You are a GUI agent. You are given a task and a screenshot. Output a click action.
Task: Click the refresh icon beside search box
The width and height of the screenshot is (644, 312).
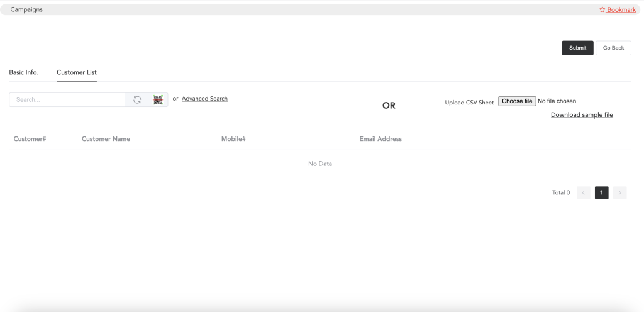137,100
